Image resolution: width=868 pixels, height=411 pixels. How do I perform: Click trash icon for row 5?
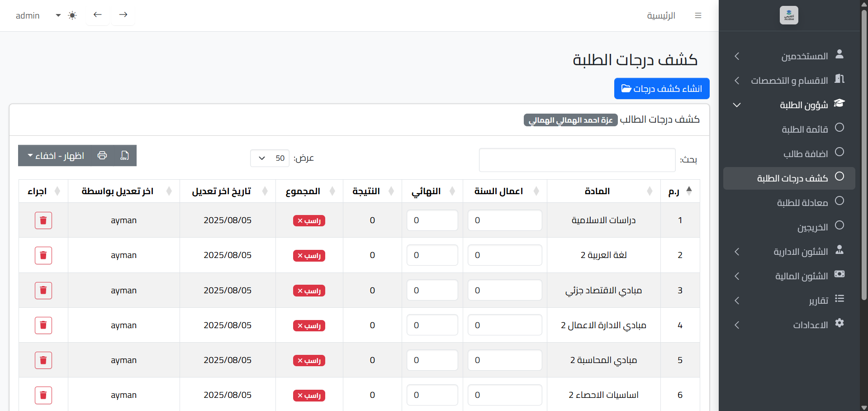[43, 360]
